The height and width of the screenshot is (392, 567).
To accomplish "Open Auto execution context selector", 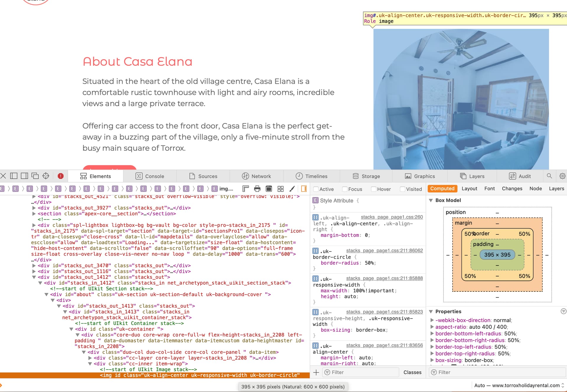I will pyautogui.click(x=519, y=386).
